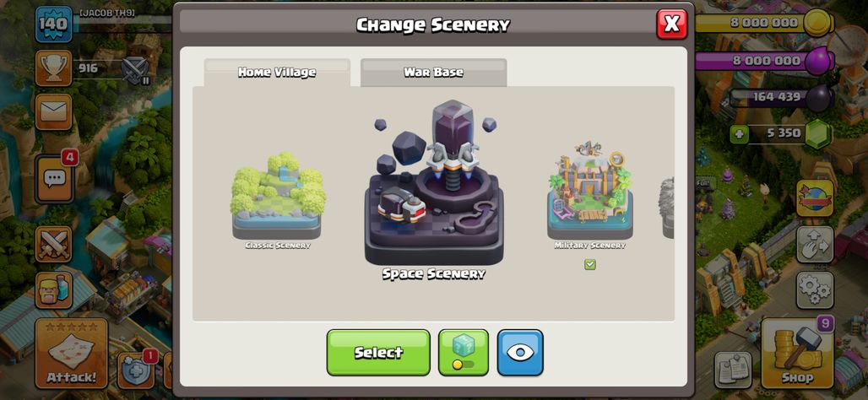Close the Change Scenery dialog
The image size is (868, 400).
tap(672, 24)
